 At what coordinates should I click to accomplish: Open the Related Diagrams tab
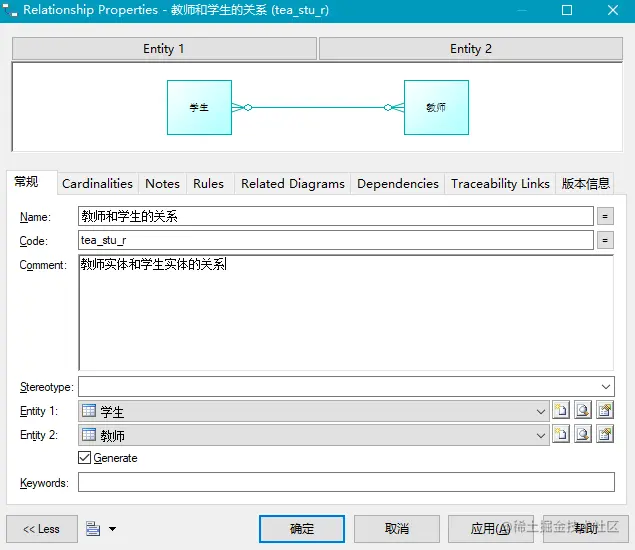293,183
